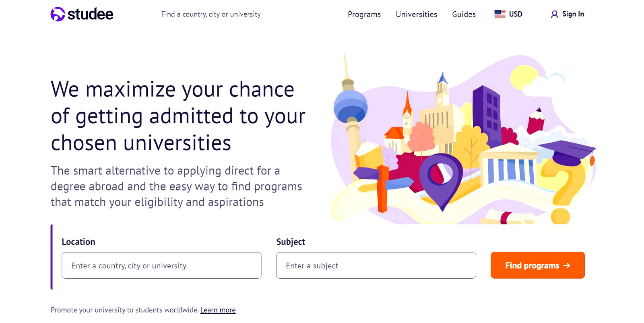Image resolution: width=644 pixels, height=323 pixels.
Task: Follow the Learn more link
Action: click(x=218, y=310)
